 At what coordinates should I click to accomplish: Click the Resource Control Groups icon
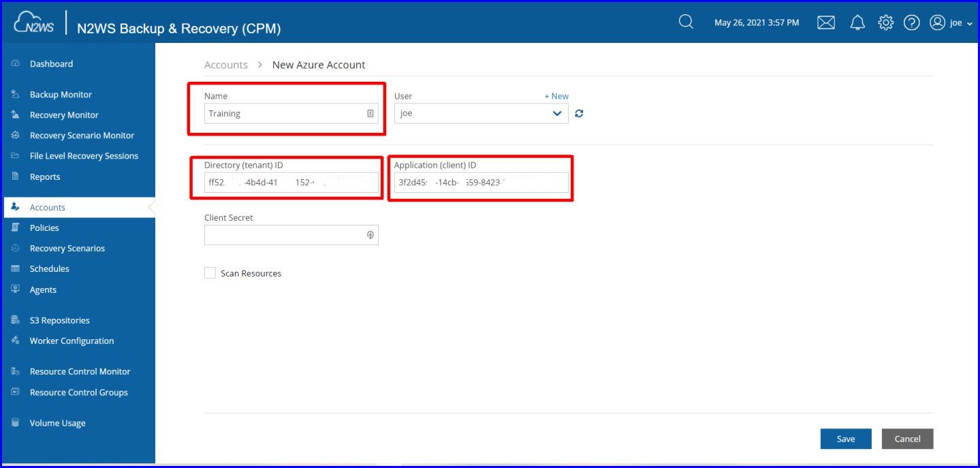tap(15, 392)
